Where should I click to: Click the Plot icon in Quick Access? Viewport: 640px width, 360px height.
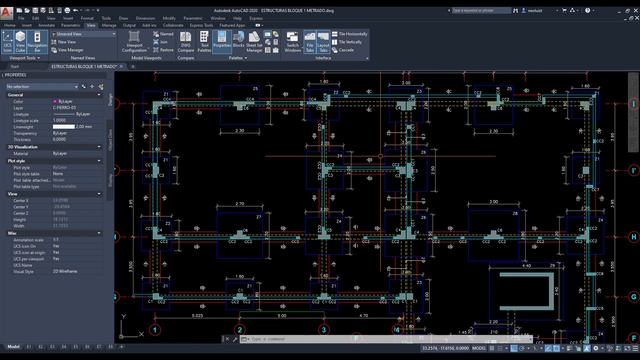(x=67, y=10)
